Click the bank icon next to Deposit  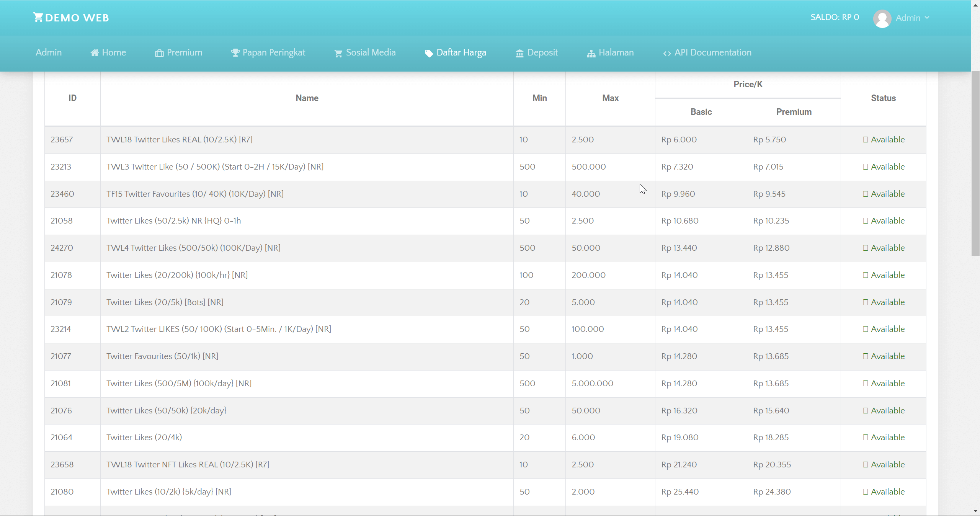click(519, 53)
